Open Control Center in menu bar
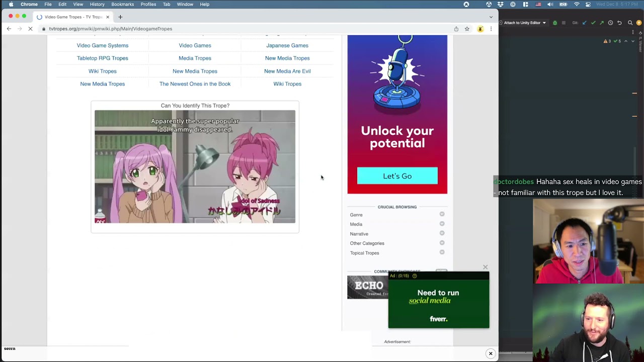The width and height of the screenshot is (644, 362). click(588, 4)
